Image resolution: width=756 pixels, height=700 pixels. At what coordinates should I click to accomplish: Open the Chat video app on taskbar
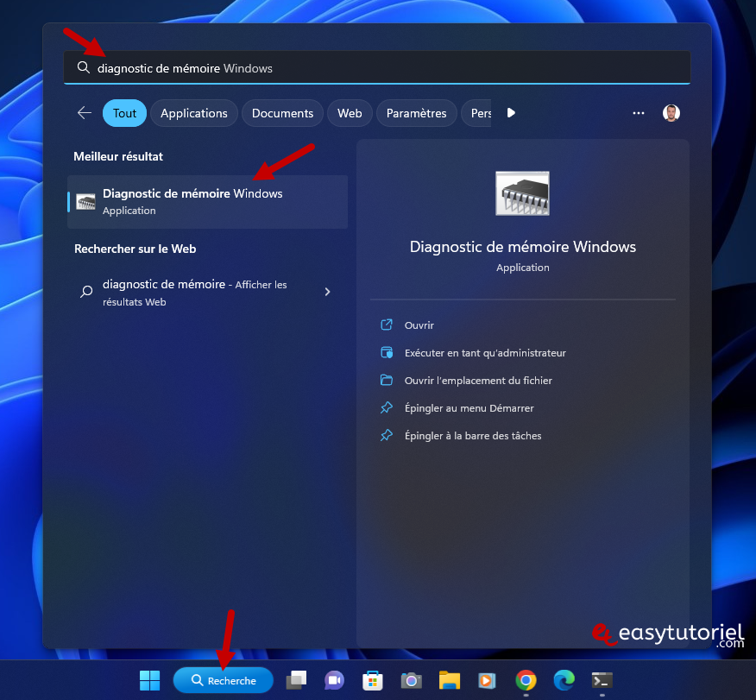click(334, 680)
